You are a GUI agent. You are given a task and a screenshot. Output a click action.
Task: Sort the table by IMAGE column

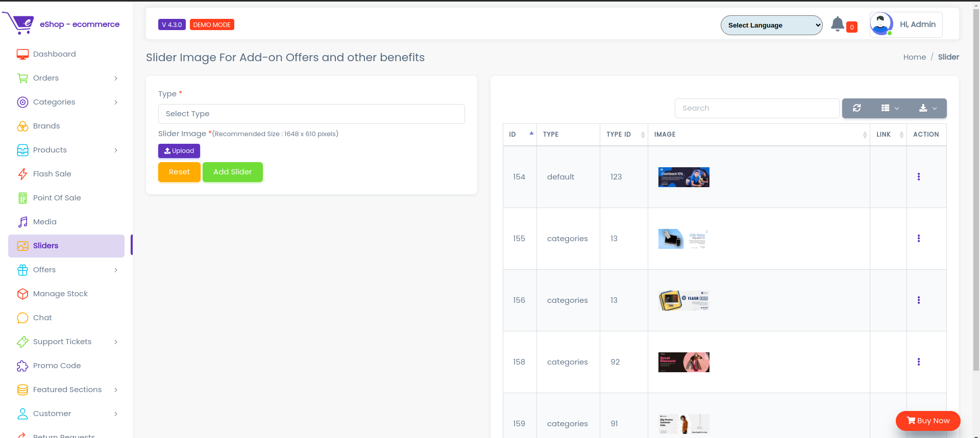759,135
